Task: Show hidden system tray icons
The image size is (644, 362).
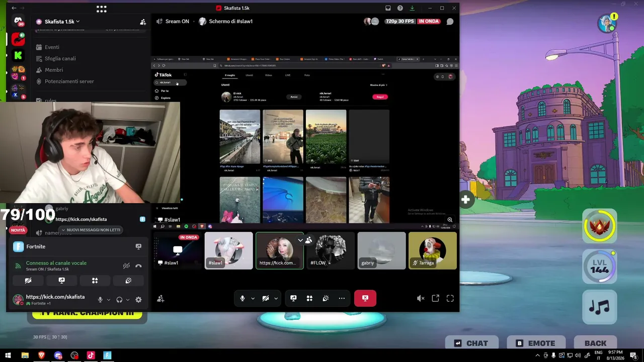Action: point(538,355)
